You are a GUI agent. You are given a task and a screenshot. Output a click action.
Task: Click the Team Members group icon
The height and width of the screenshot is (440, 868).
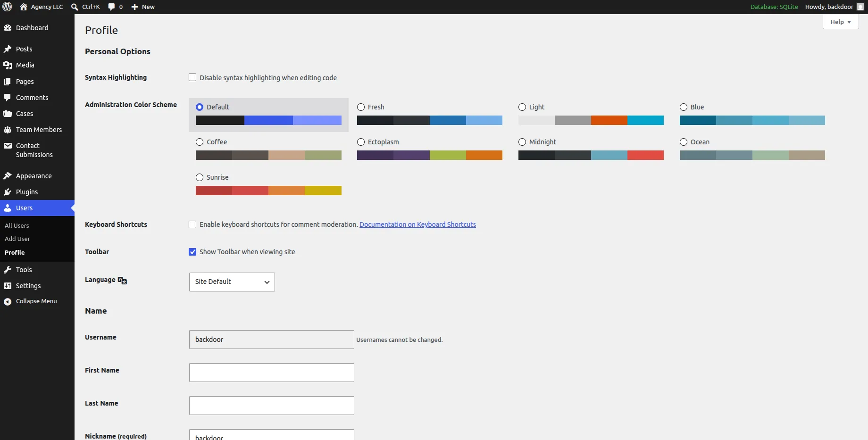(8, 130)
